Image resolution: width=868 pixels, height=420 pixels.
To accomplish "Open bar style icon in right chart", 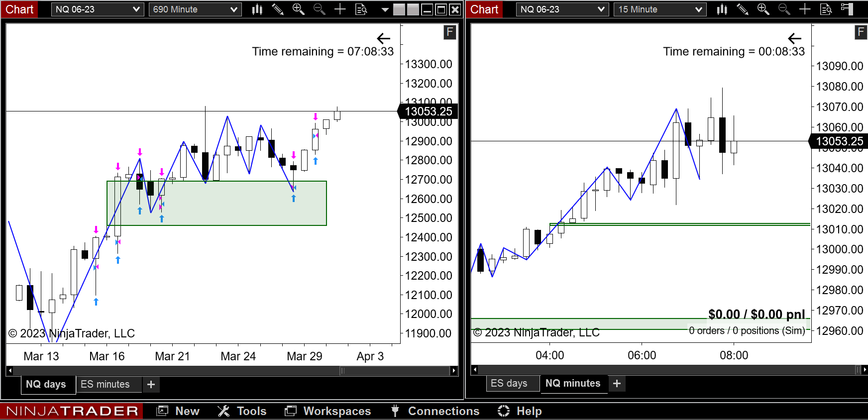I will click(722, 9).
